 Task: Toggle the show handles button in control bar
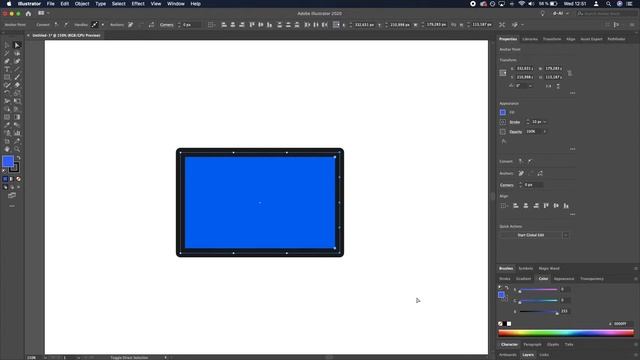click(x=94, y=25)
